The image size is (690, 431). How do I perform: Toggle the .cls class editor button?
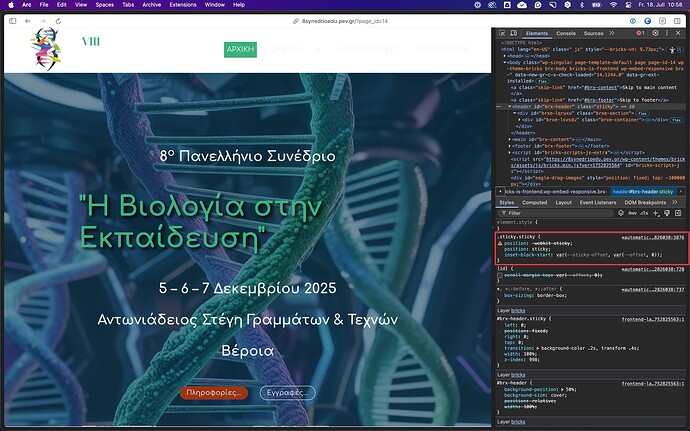pos(644,213)
